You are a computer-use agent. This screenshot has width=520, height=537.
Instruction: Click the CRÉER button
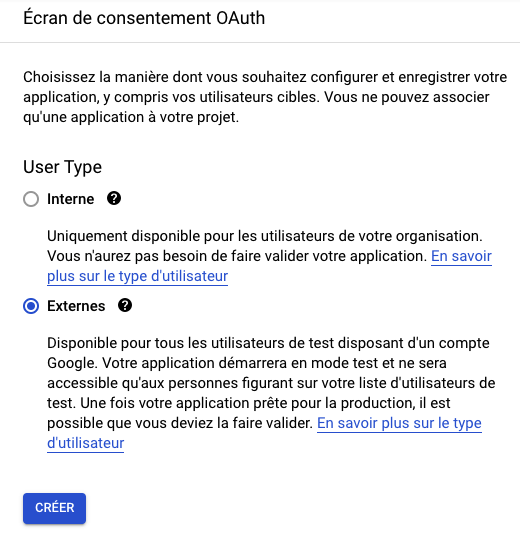pos(54,508)
